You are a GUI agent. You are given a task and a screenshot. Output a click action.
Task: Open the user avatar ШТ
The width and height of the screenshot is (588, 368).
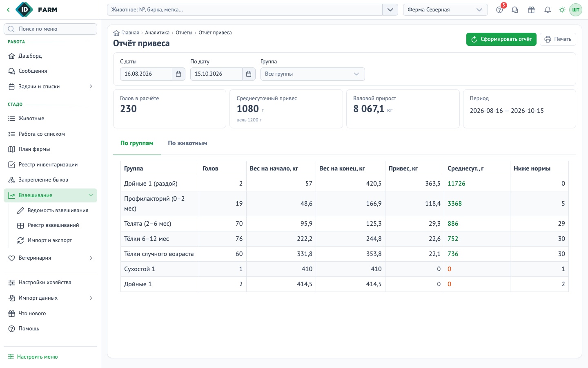tap(576, 10)
